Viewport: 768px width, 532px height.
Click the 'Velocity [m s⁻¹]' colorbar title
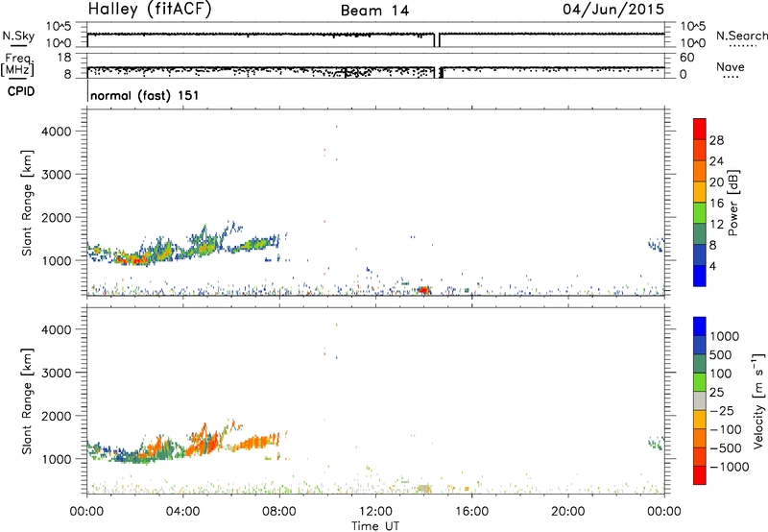758,400
